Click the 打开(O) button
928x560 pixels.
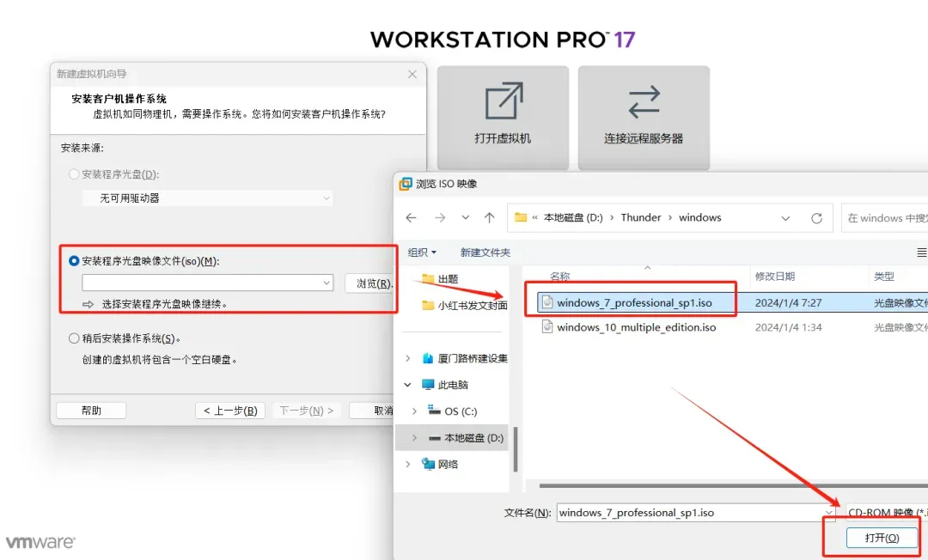click(x=882, y=538)
